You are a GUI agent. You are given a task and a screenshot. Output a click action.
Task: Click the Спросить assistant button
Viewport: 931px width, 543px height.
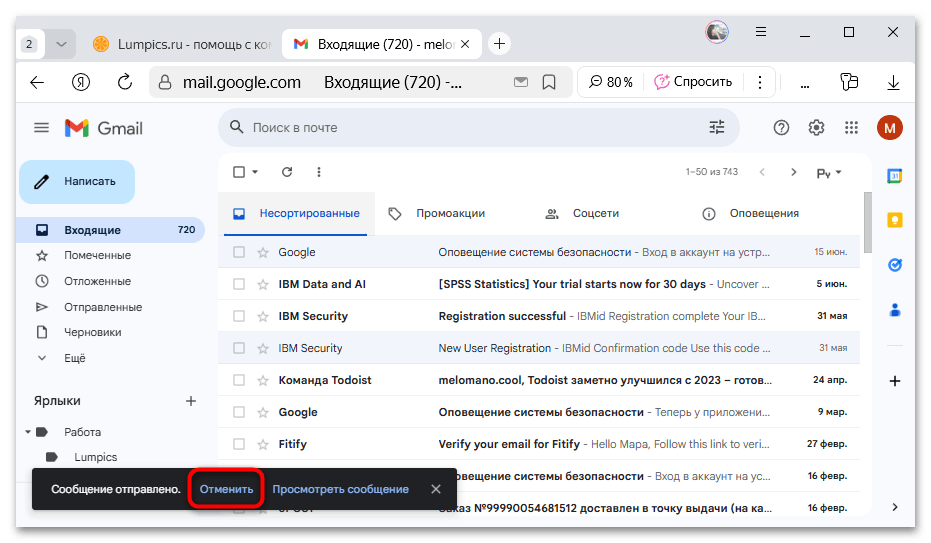pos(693,82)
